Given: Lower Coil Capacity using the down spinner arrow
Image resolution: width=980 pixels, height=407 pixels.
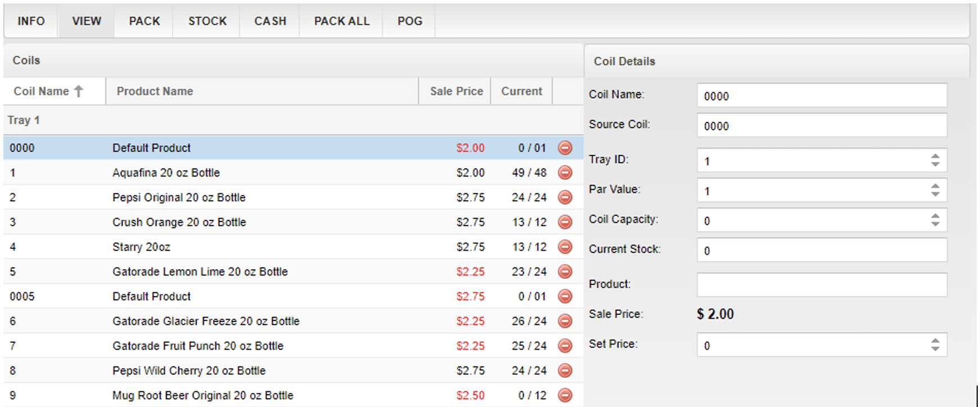Looking at the screenshot, I should pyautogui.click(x=935, y=224).
